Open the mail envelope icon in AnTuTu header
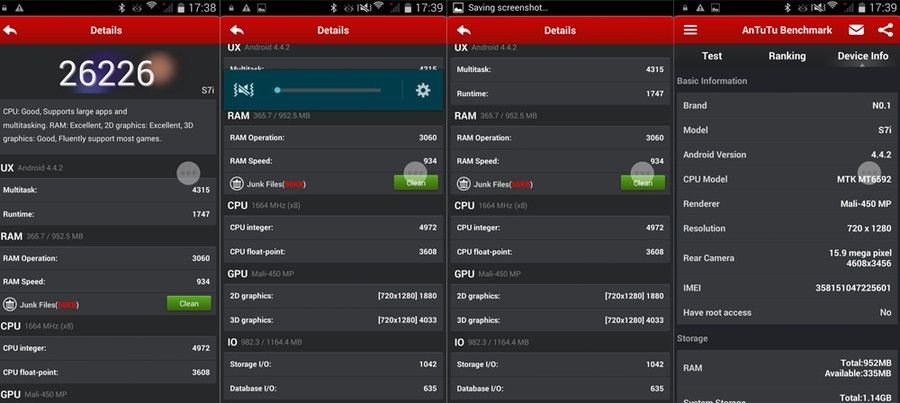Image resolution: width=900 pixels, height=403 pixels. pos(856,30)
